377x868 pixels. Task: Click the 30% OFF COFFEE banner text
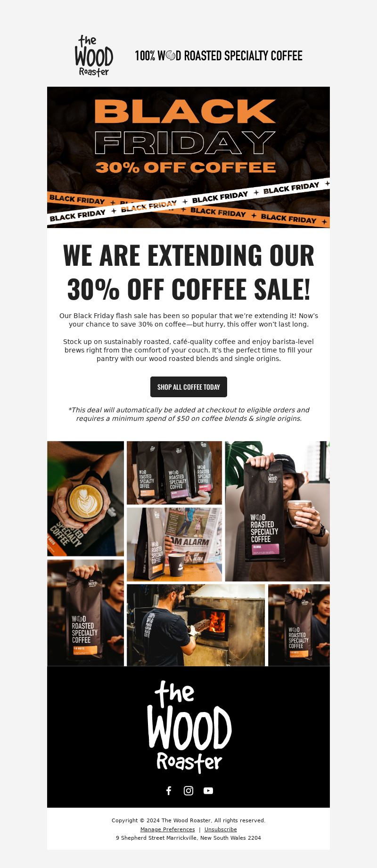click(x=186, y=167)
